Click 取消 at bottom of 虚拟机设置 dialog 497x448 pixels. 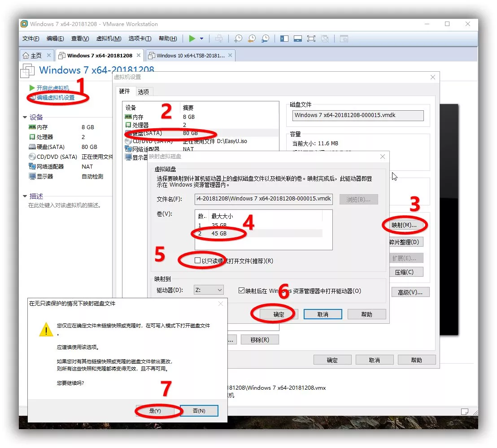pyautogui.click(x=375, y=360)
